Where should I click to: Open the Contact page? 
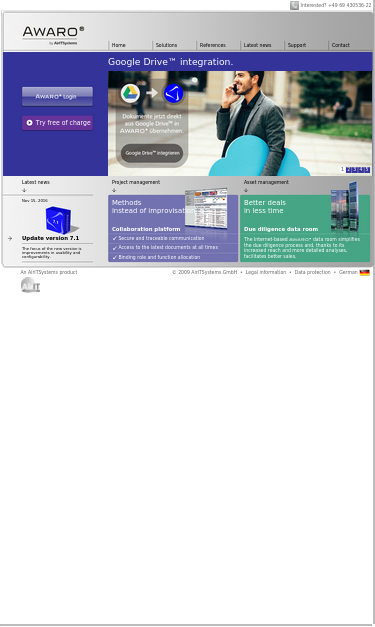click(x=341, y=45)
